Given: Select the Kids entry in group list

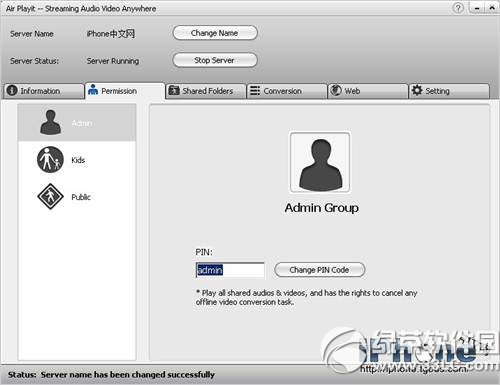Looking at the screenshot, I should coord(77,160).
